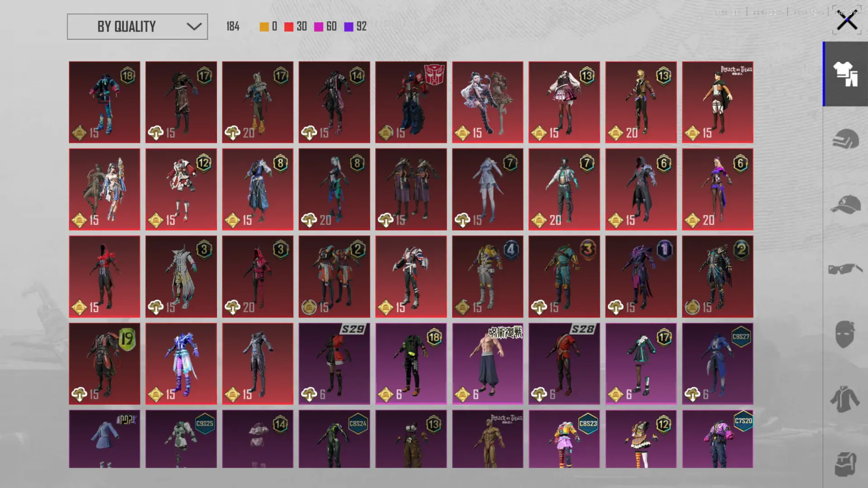The image size is (868, 488).
Task: Pick the C9S27 blue outfit thumbnail
Action: pyautogui.click(x=717, y=364)
